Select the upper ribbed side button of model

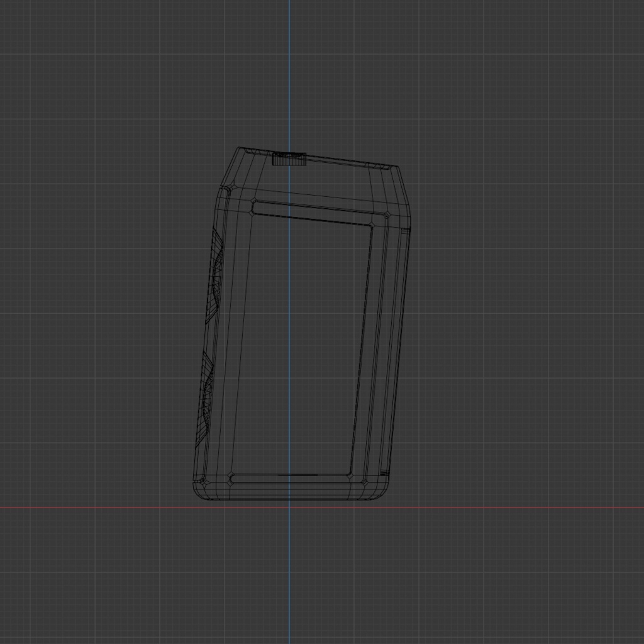tap(214, 276)
